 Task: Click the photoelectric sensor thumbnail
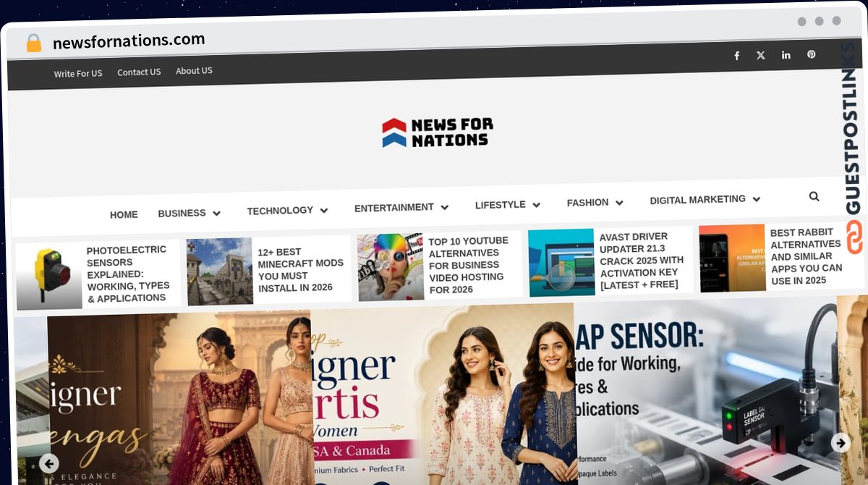point(49,277)
